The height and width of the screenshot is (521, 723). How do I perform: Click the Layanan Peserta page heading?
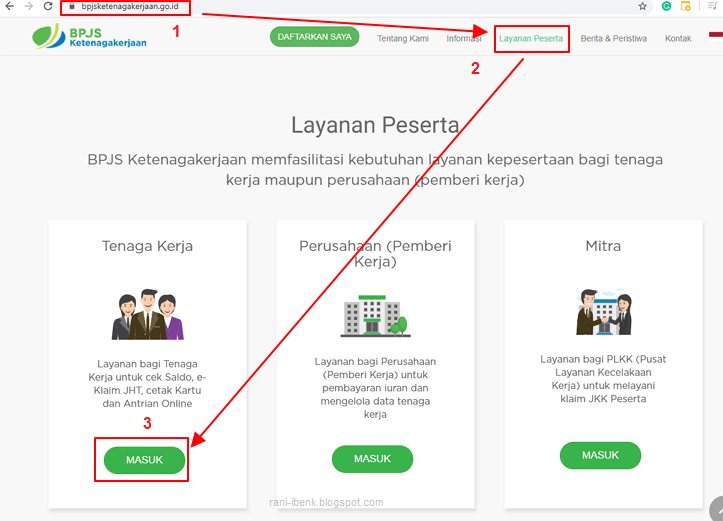tap(375, 125)
